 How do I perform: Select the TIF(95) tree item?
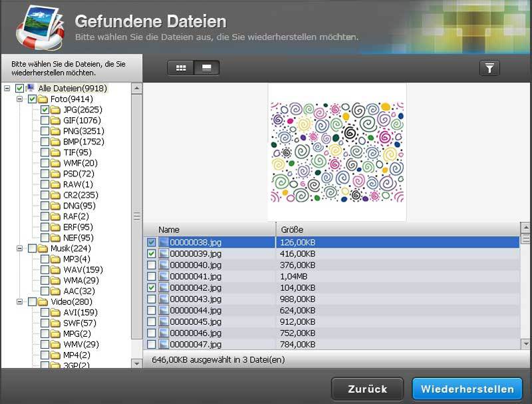[77, 152]
